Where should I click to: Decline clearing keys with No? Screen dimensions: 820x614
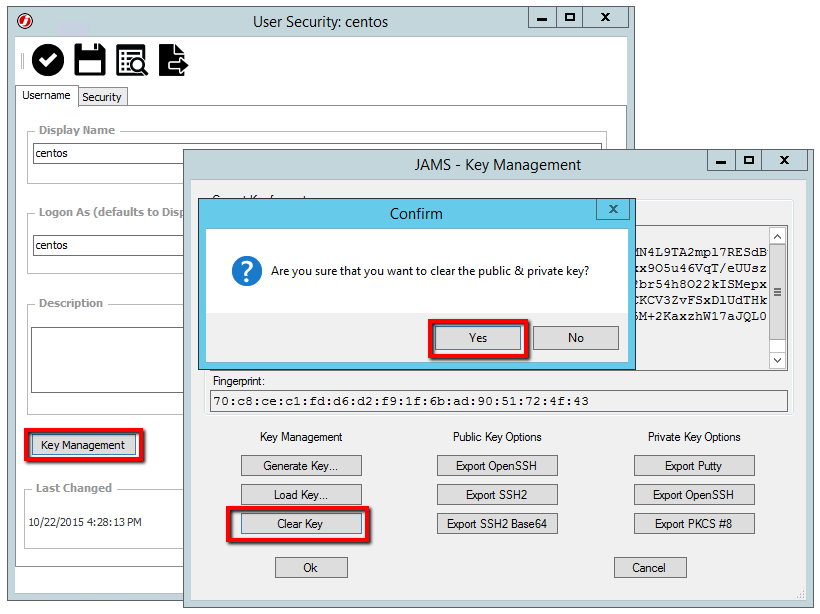tap(576, 338)
